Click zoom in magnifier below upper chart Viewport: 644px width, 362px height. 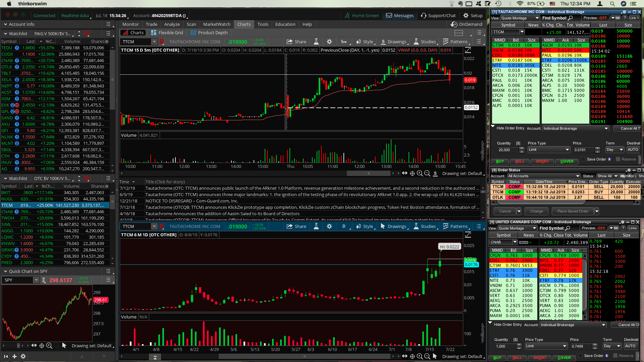click(x=420, y=173)
